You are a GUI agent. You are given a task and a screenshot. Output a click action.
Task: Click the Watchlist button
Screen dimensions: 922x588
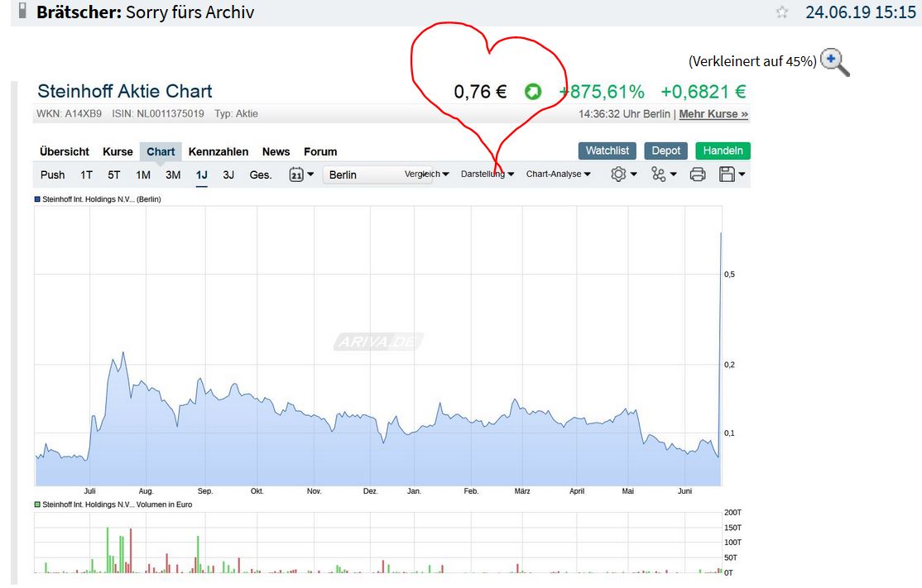(607, 151)
